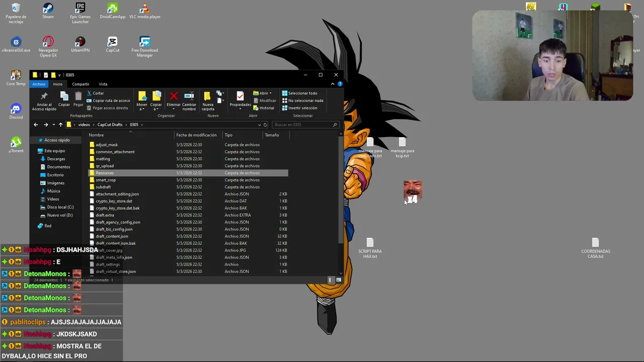
Task: Open Free Download Manager desktop icon
Action: point(145,47)
